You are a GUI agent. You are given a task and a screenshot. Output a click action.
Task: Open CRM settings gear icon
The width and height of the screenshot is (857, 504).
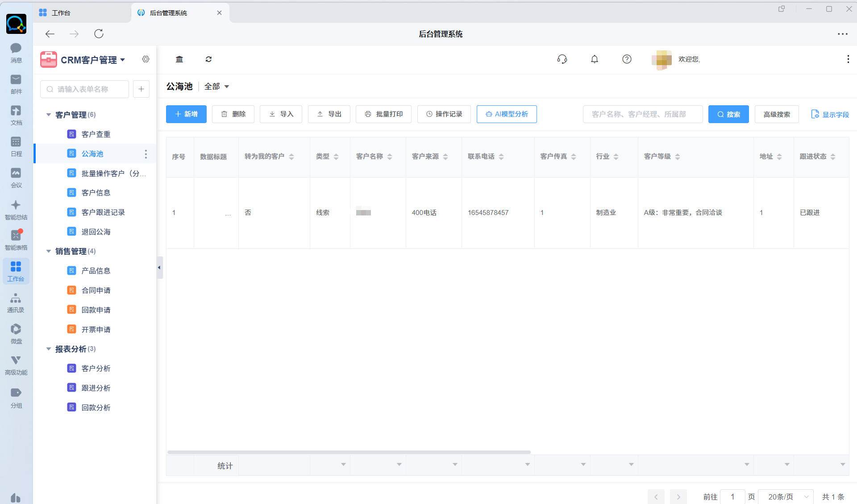146,59
